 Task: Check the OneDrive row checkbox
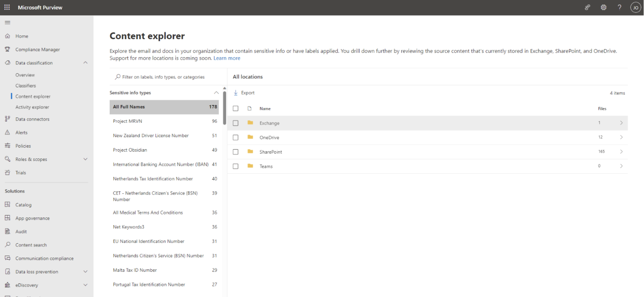235,137
